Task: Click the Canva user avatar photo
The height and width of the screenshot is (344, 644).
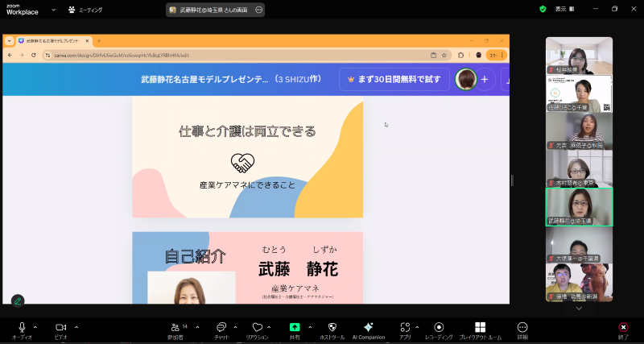Action: 466,79
